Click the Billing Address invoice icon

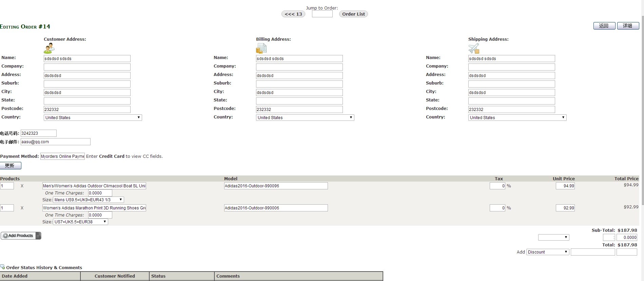click(261, 49)
